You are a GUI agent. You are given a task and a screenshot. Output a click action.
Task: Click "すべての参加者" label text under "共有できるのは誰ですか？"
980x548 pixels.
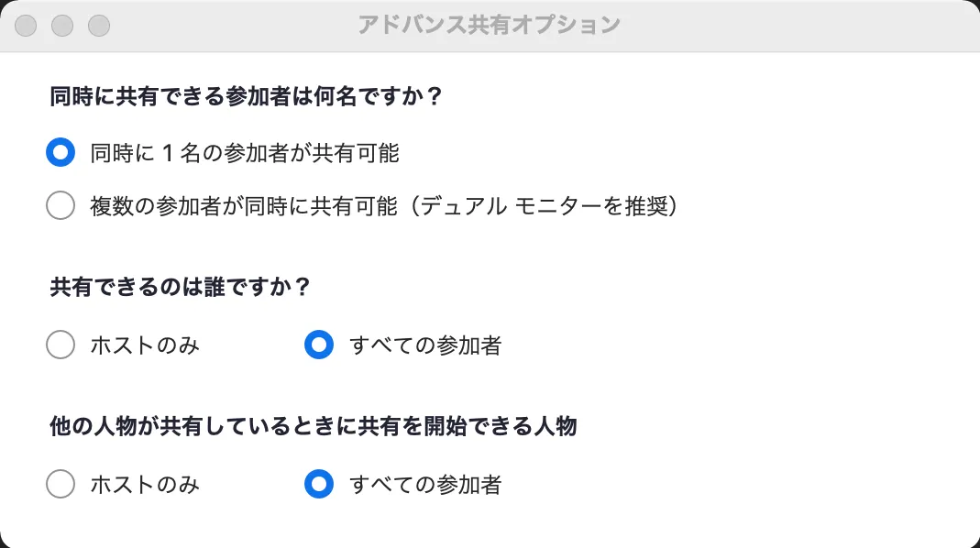[425, 345]
